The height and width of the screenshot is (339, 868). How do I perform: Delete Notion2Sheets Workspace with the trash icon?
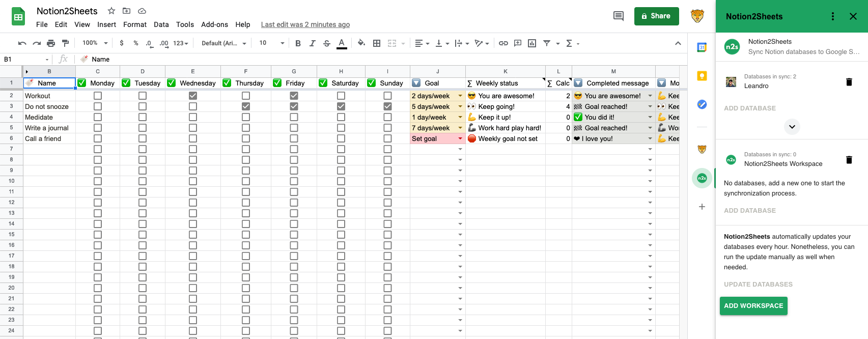point(849,160)
